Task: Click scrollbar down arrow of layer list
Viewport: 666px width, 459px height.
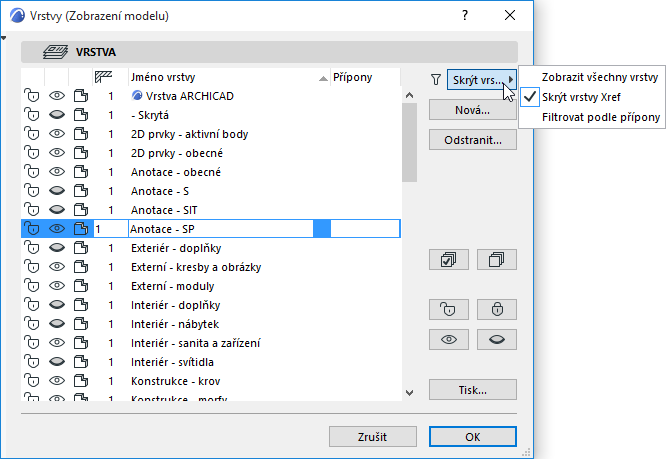Action: (409, 392)
